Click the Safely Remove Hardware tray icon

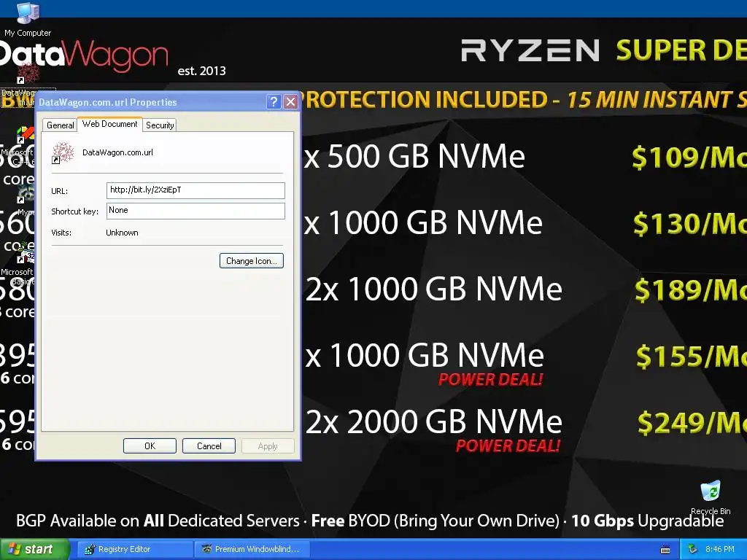point(692,550)
